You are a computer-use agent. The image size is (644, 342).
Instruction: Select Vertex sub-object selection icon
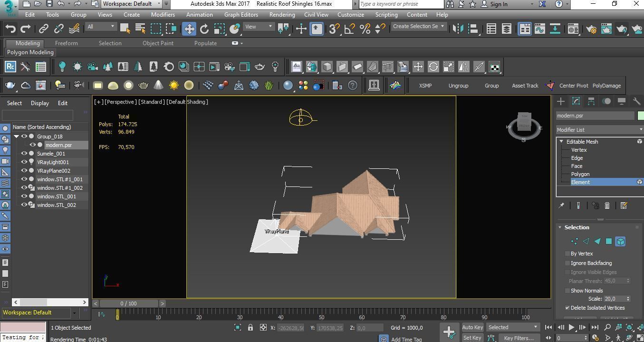pos(575,242)
